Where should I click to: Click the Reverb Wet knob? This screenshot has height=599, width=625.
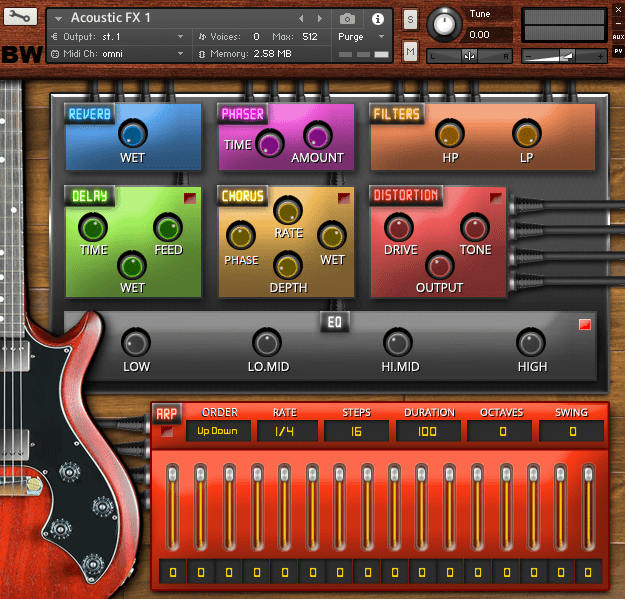pyautogui.click(x=133, y=135)
